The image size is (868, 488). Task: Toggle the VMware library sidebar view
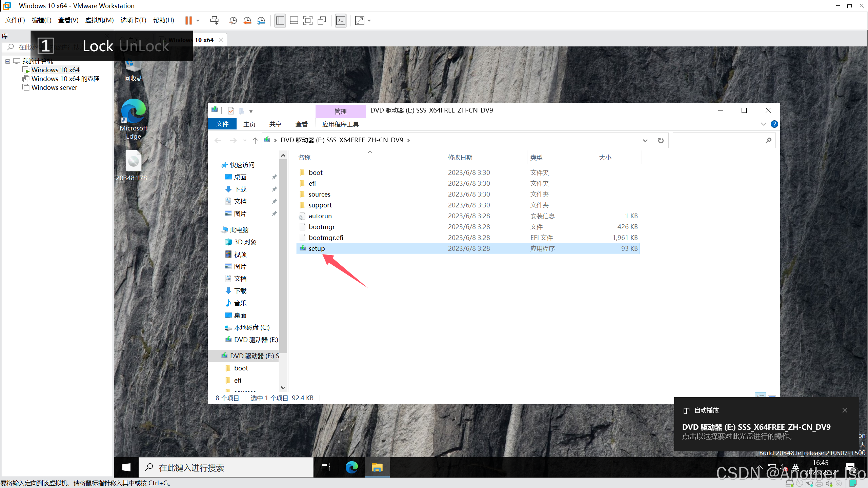point(280,21)
